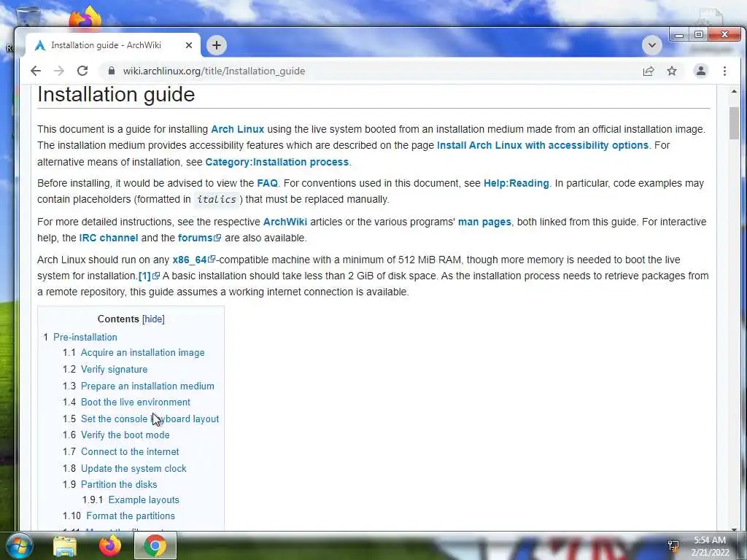Open the Recycle Bin on the desktop

pos(28,16)
